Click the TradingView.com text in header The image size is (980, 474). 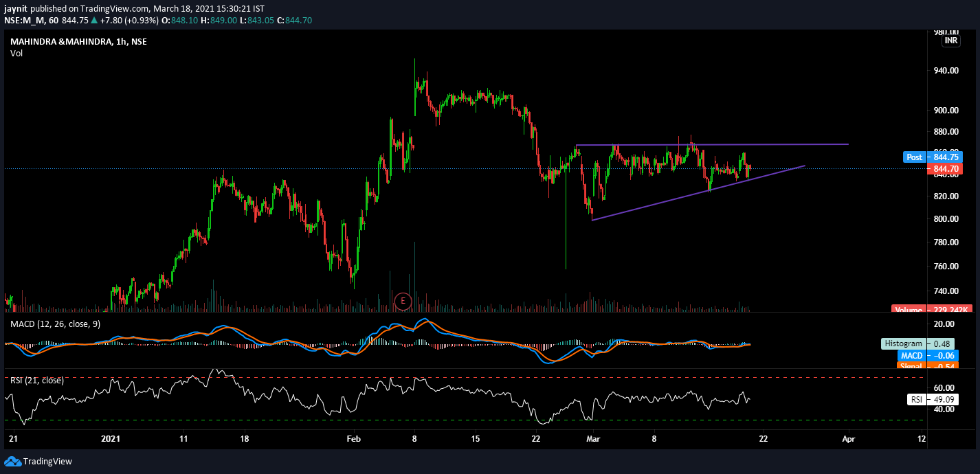115,8
